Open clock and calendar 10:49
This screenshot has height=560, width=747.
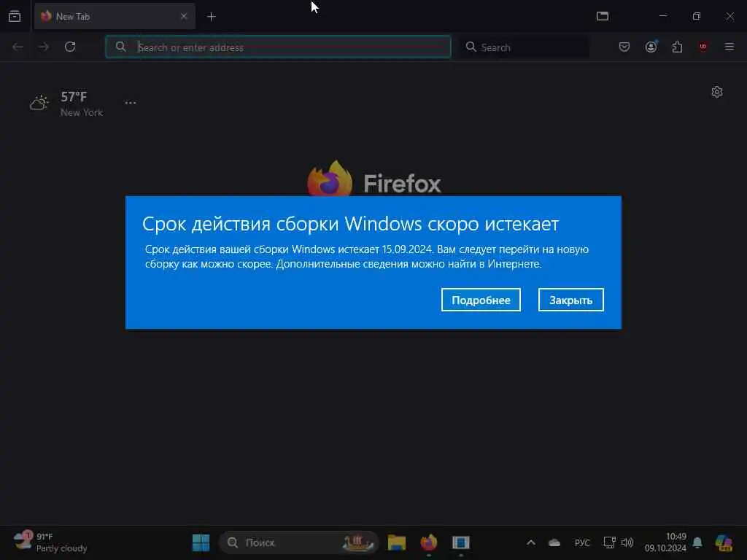point(665,542)
